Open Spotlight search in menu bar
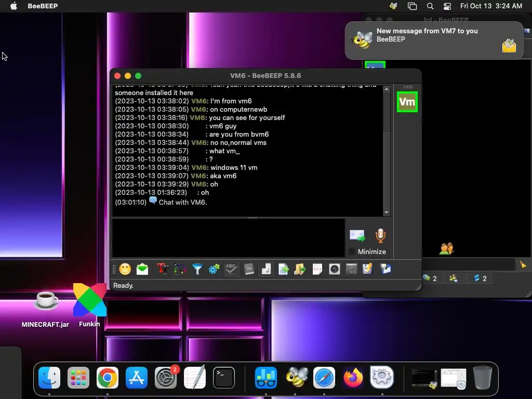The image size is (532, 399). 430,6
